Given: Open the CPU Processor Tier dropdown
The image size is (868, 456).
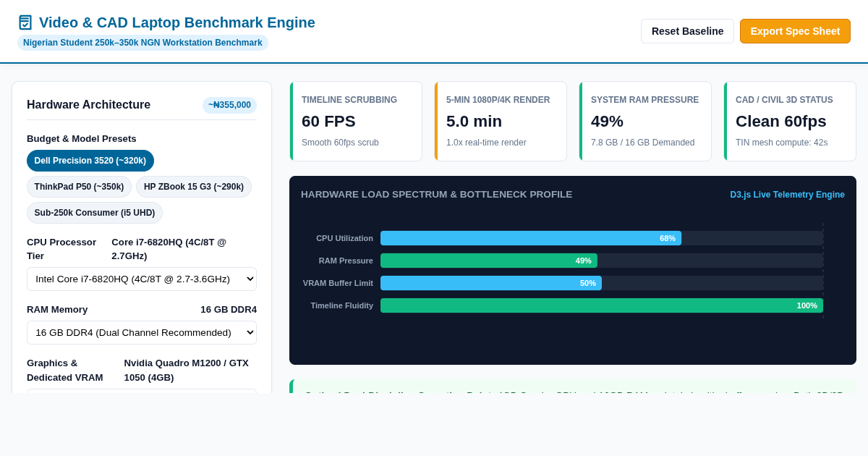Looking at the screenshot, I should [x=142, y=279].
